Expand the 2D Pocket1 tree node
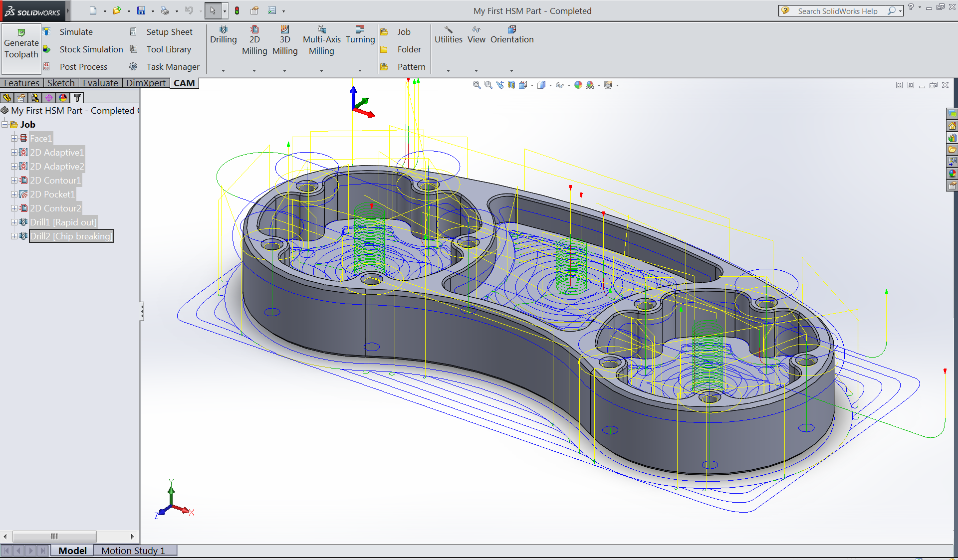Screen dimensions: 958x560 (x=14, y=194)
